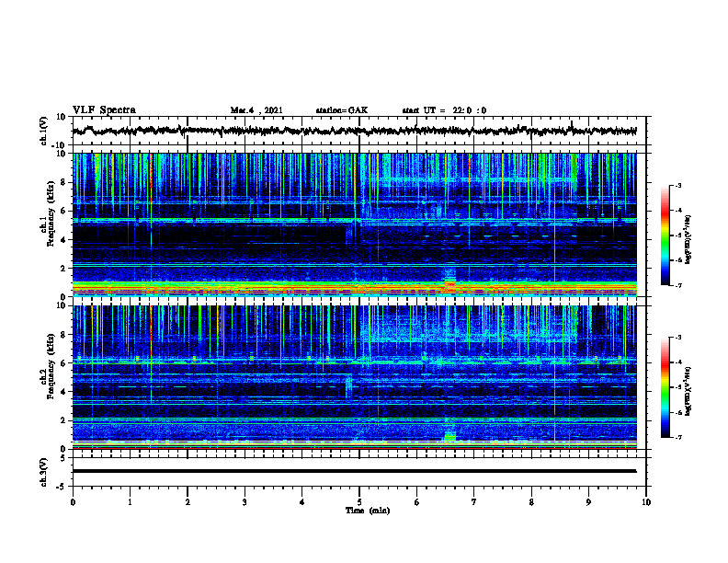Viewport: 728px width, 563px height.
Task: Click the "4" tick on the time axis
Action: (x=302, y=502)
